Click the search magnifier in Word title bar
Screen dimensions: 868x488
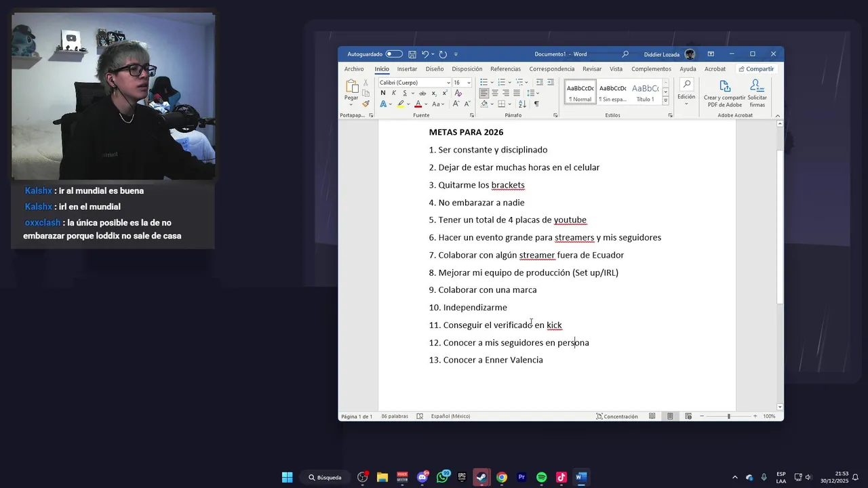coord(625,54)
